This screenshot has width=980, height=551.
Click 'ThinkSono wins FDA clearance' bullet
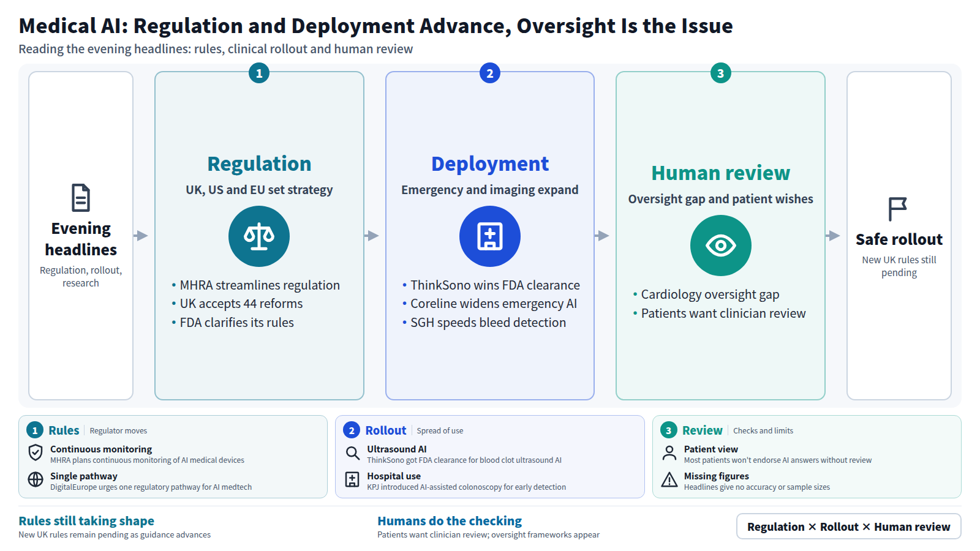(495, 285)
